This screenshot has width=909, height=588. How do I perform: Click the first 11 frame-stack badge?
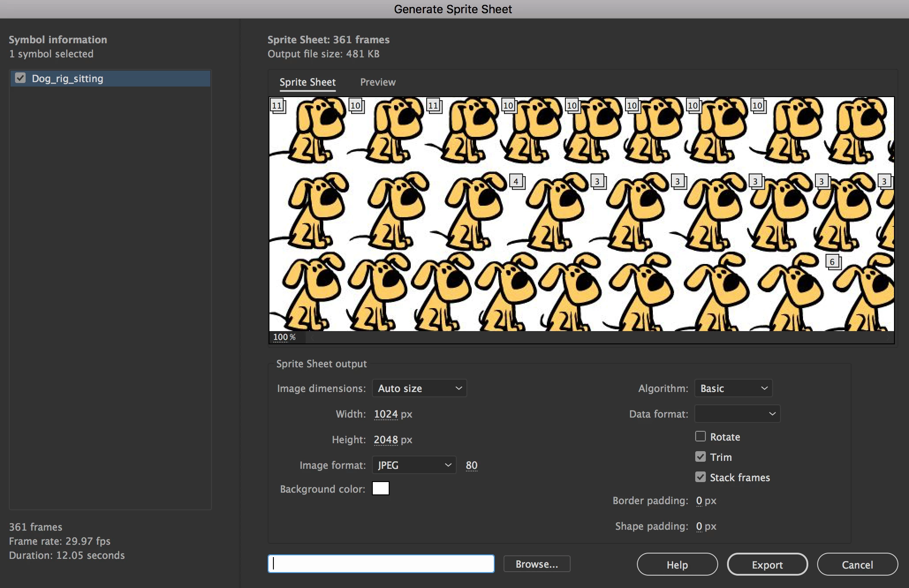coord(277,106)
